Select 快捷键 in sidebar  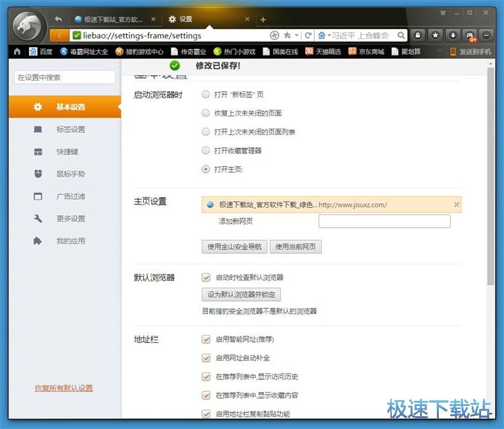tap(65, 151)
